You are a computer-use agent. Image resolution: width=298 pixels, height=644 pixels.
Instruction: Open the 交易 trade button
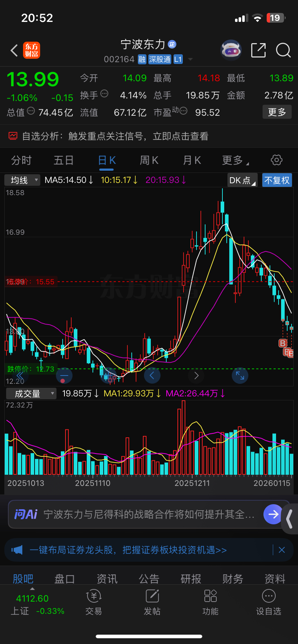[x=94, y=602]
